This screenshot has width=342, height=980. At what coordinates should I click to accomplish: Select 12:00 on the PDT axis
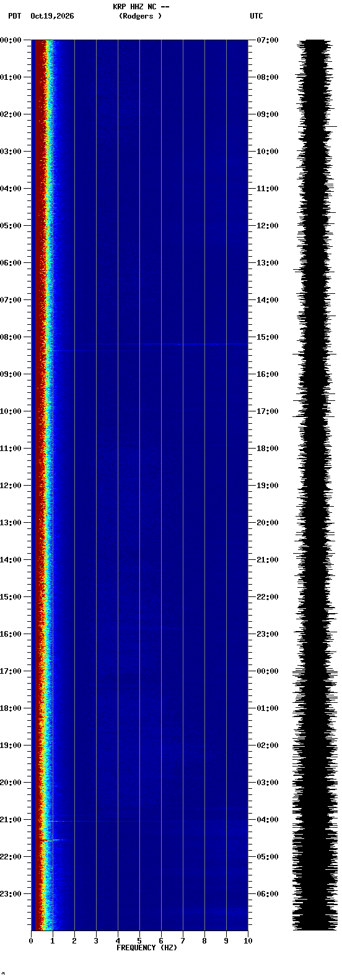[11, 486]
